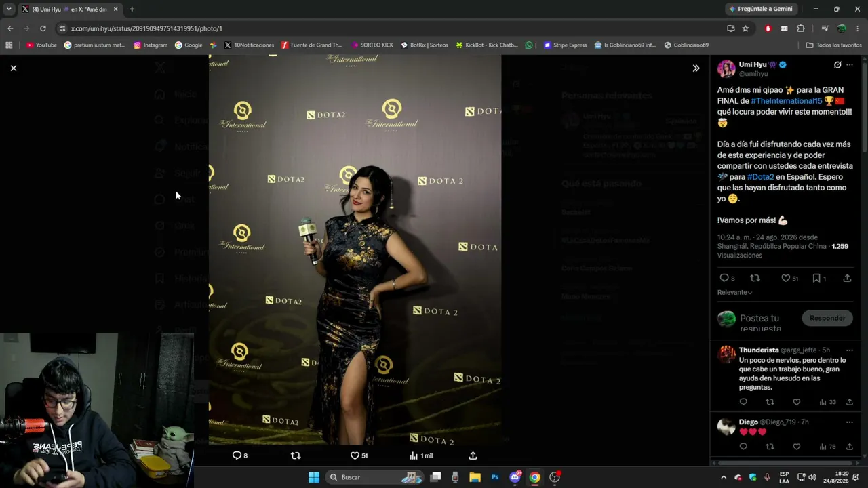Open the Chrome extensions puzzle icon
This screenshot has height=488, width=868.
tap(801, 28)
